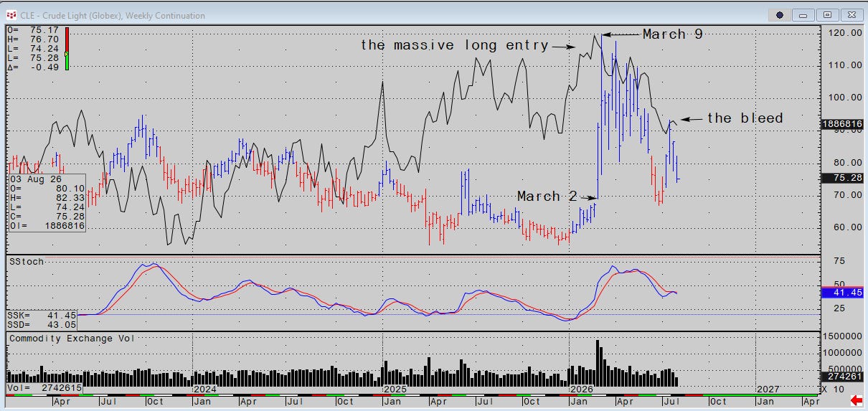Click the 'March 2' annotation text
The image size is (868, 411).
(x=547, y=196)
